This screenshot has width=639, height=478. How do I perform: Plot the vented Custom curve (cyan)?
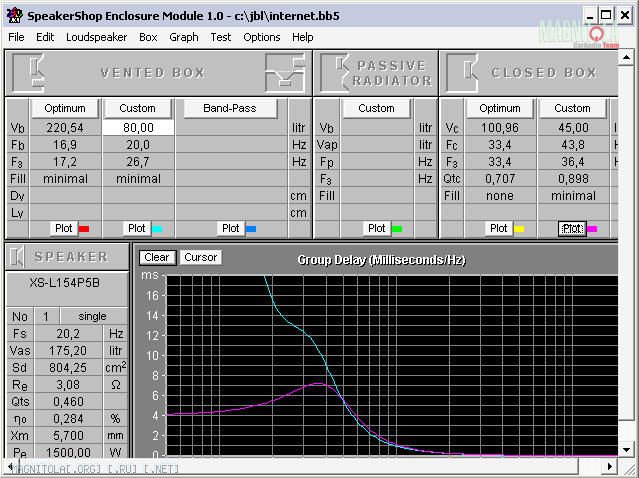click(x=137, y=228)
